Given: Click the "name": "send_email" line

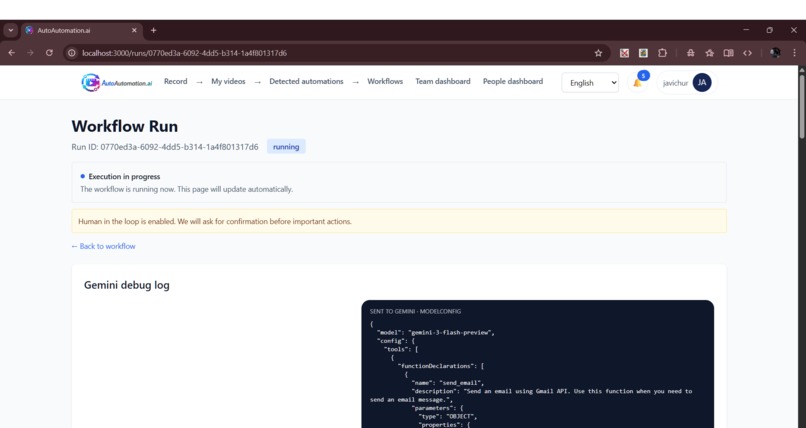Looking at the screenshot, I should coord(448,383).
